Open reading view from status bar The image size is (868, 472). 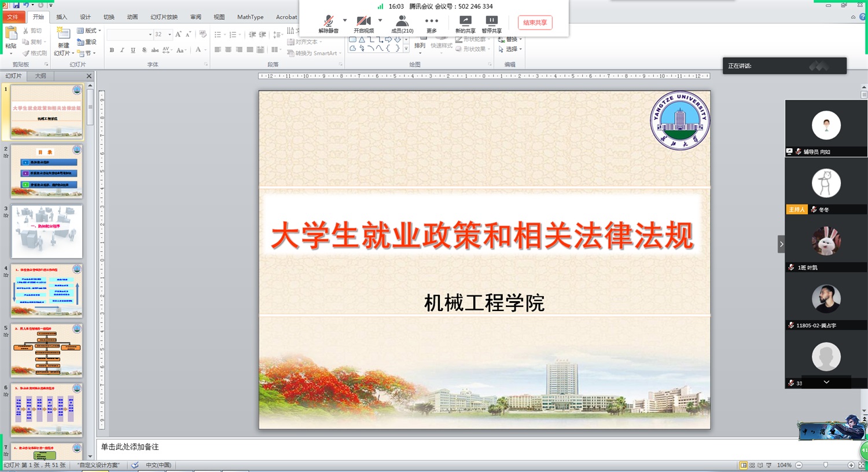coord(760,465)
